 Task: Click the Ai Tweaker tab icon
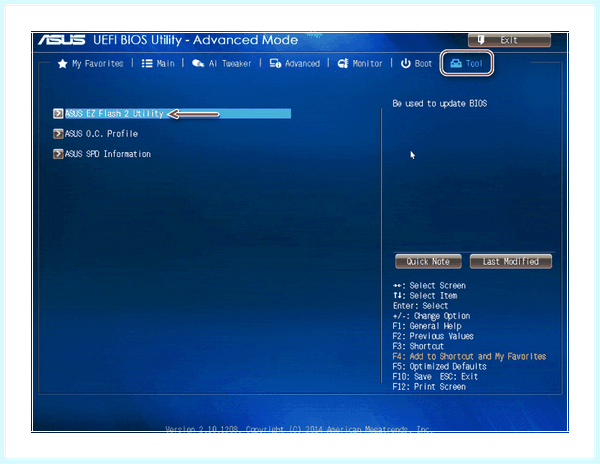point(198,63)
